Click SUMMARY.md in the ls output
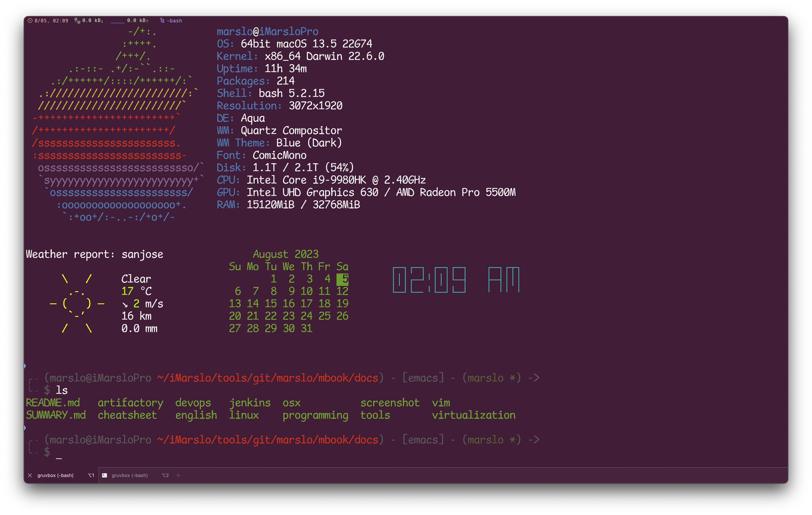 [56, 415]
